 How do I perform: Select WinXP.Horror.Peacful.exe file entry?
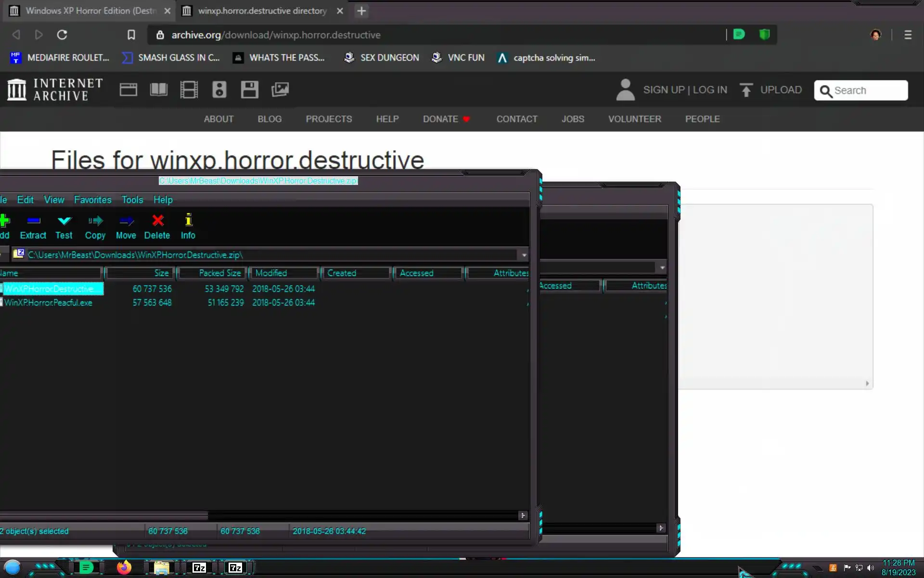(48, 303)
